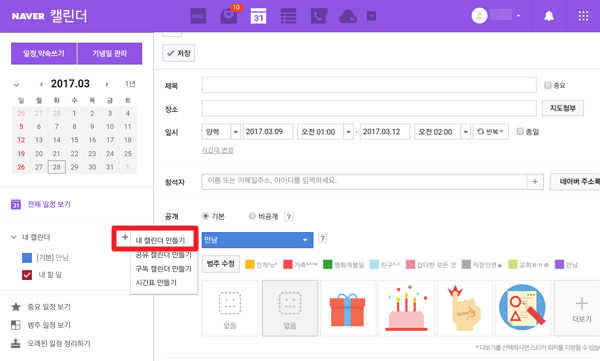Viewport: 600px width, 361px height.
Task: Go to previous month in mini calendar
Action: (x=41, y=84)
